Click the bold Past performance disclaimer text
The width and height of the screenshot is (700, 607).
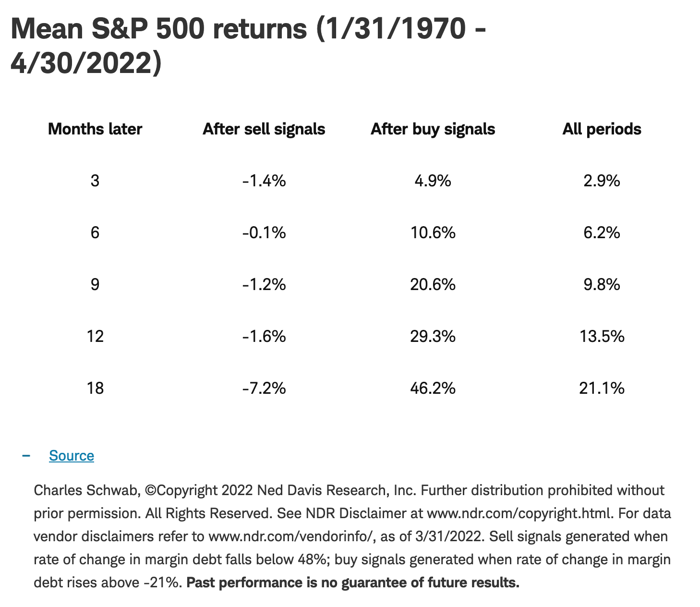click(x=353, y=583)
